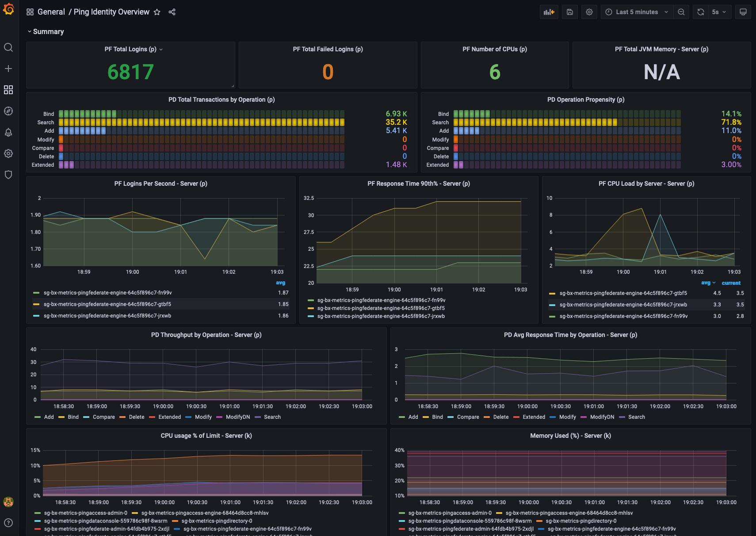Open the Last 5 minutes time picker
756x536 pixels.
coord(636,12)
